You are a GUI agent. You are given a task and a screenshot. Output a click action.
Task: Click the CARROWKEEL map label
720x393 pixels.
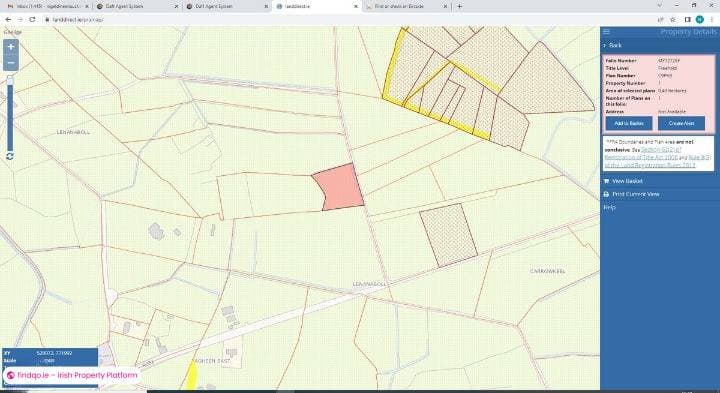548,271
